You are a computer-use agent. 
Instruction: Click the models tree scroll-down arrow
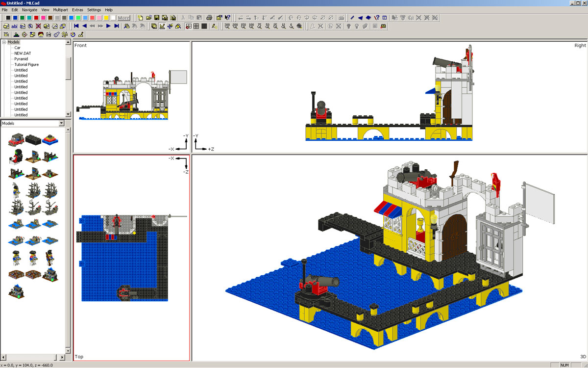69,115
